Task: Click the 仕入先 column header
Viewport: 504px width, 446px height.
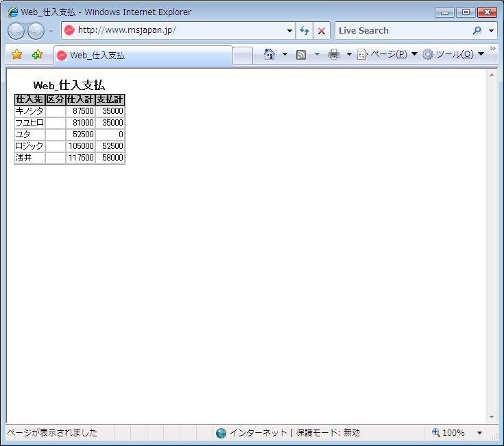Action: [29, 99]
